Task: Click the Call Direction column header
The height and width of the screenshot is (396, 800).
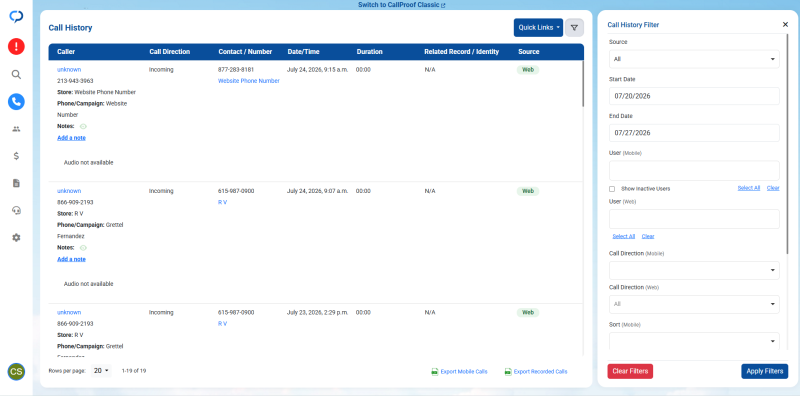Action: click(x=169, y=52)
